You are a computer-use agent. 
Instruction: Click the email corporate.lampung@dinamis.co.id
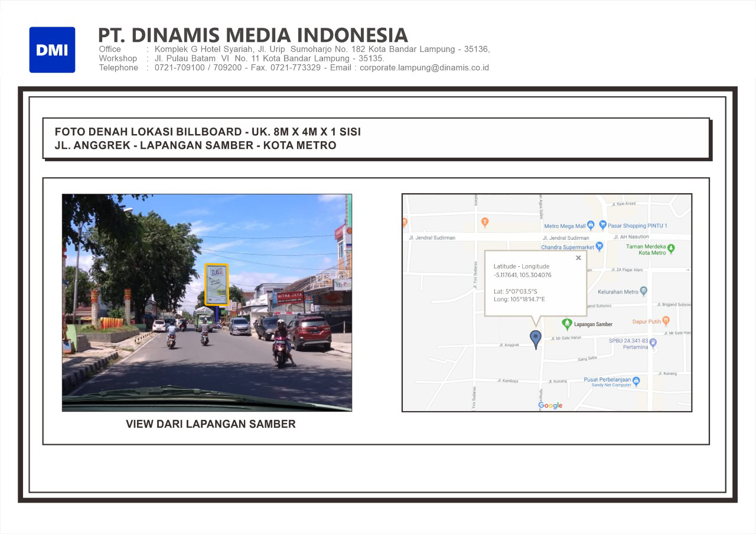[x=424, y=68]
